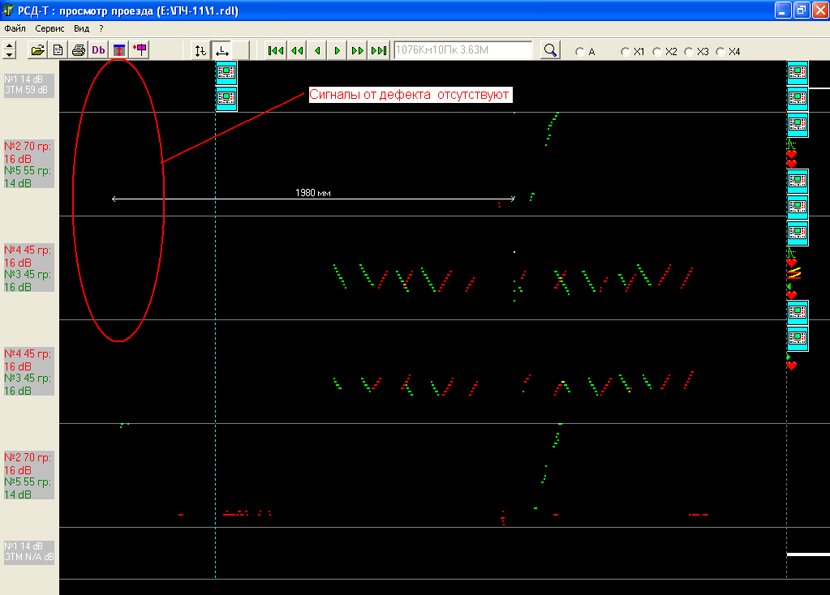Select the A radio button
The height and width of the screenshot is (595, 830).
click(x=585, y=52)
